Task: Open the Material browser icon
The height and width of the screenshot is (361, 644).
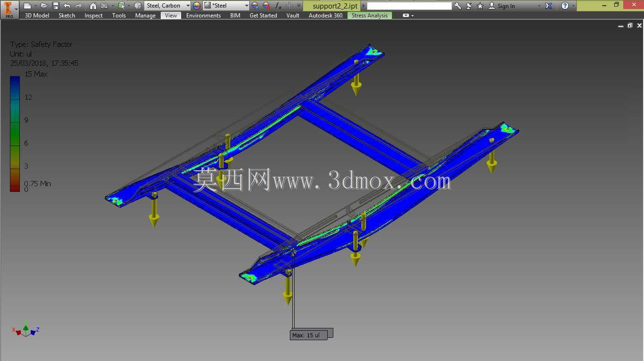Action: [138, 6]
